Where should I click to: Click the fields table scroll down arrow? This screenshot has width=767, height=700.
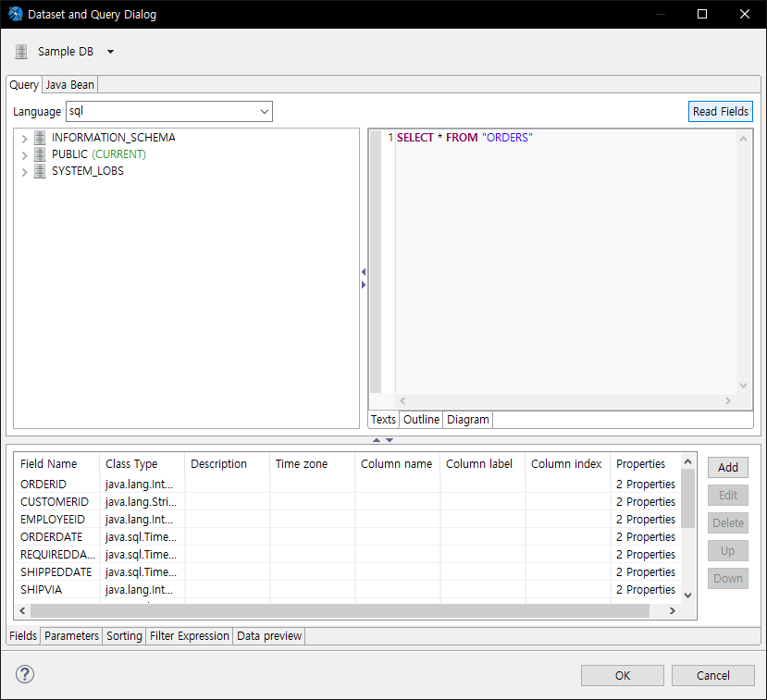[687, 596]
